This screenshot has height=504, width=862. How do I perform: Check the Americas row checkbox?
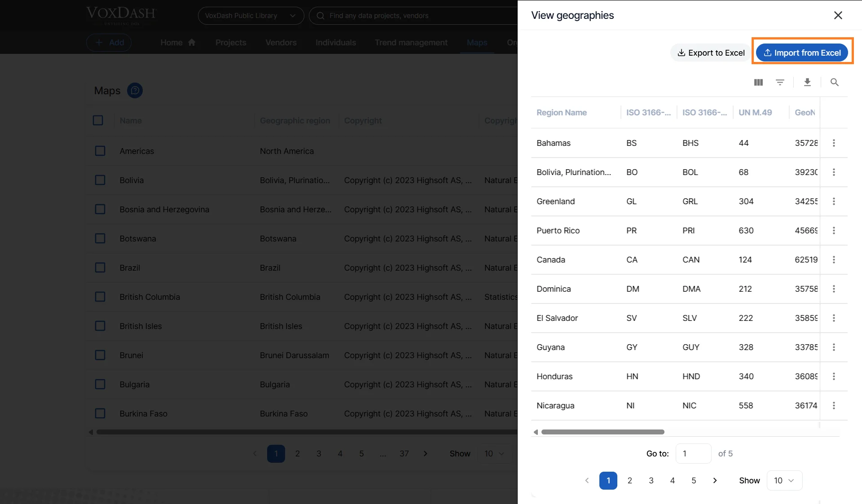(x=100, y=151)
